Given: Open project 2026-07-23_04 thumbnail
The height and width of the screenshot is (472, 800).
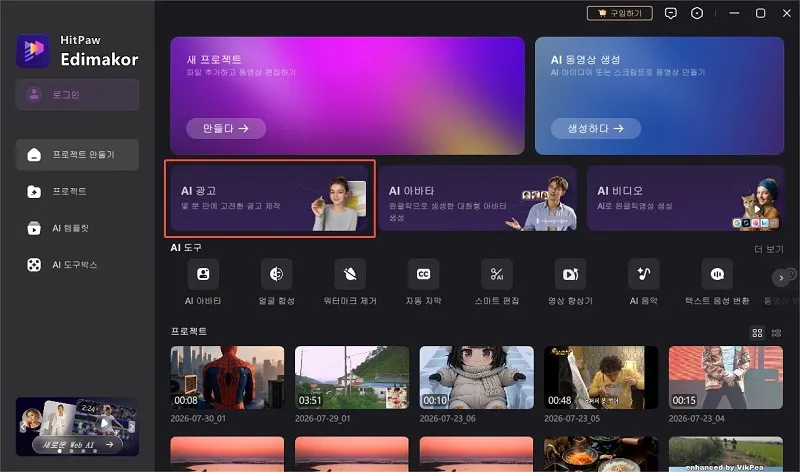Looking at the screenshot, I should (726, 378).
